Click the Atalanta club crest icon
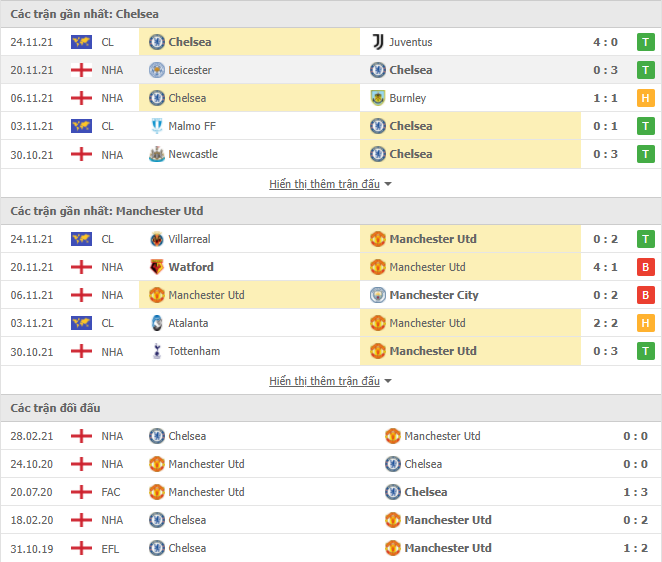This screenshot has width=662, height=562. [157, 323]
